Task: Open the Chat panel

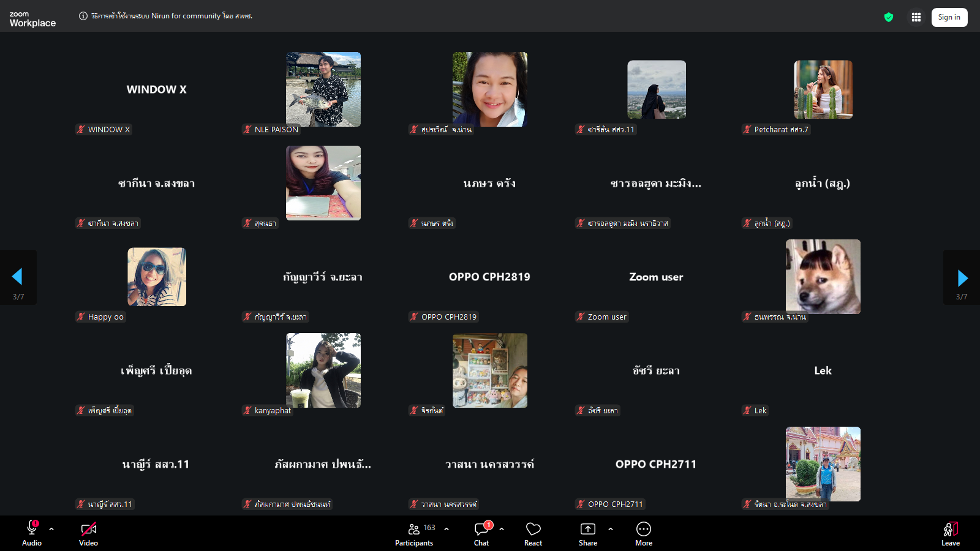Action: point(481,530)
